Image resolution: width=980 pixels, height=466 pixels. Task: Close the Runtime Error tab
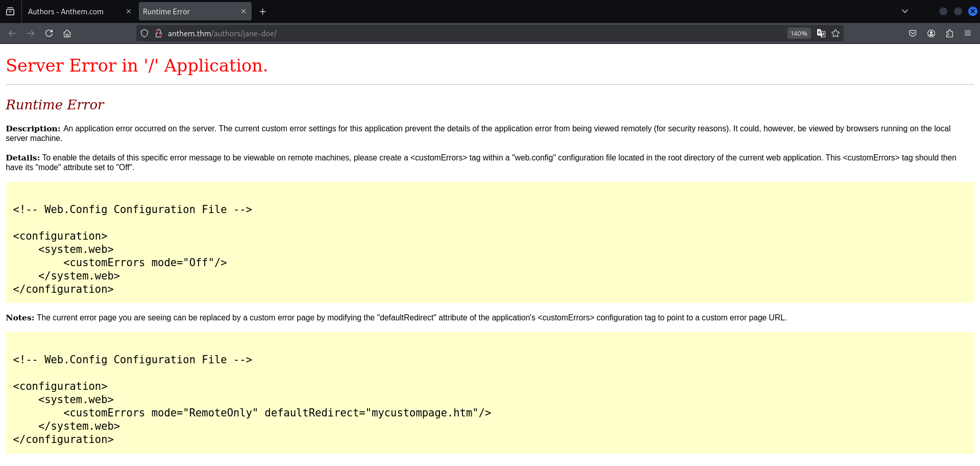coord(243,11)
